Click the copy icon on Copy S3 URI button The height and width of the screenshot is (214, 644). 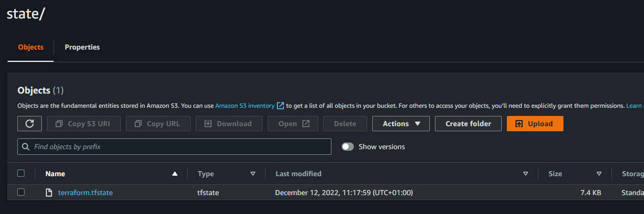pos(59,124)
